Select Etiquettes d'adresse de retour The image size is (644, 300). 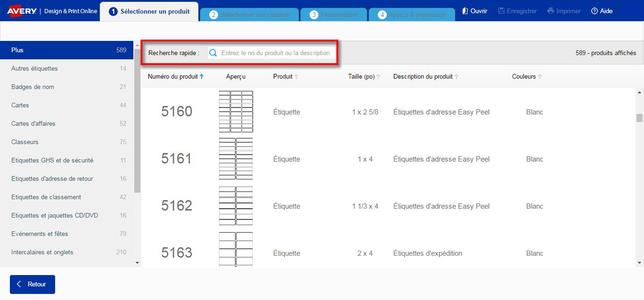tap(67, 179)
